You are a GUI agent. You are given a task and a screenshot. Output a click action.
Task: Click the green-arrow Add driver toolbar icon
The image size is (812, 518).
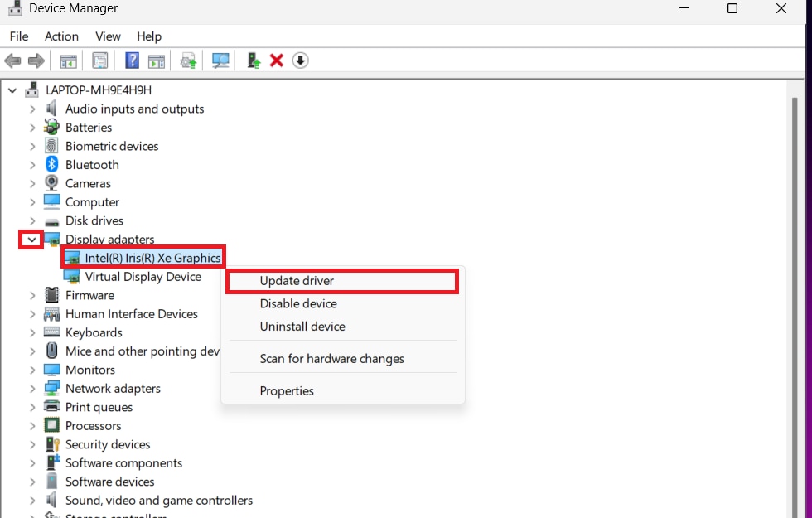[x=254, y=61]
